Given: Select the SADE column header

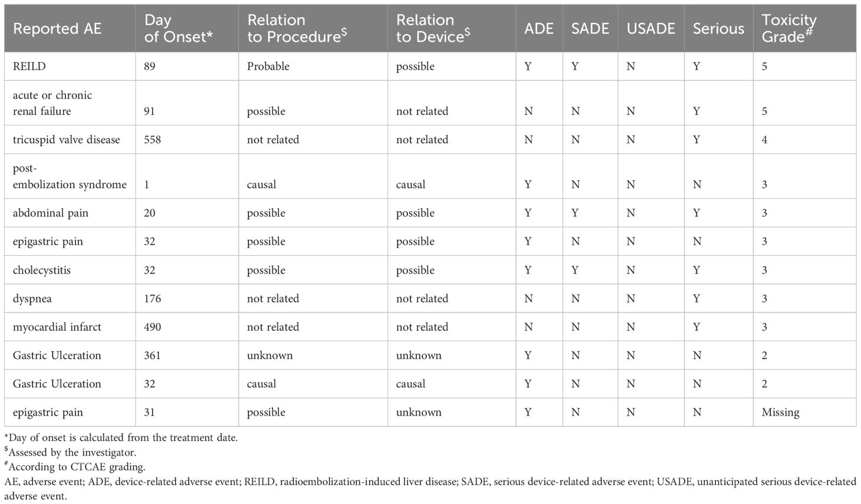Looking at the screenshot, I should point(590,28).
